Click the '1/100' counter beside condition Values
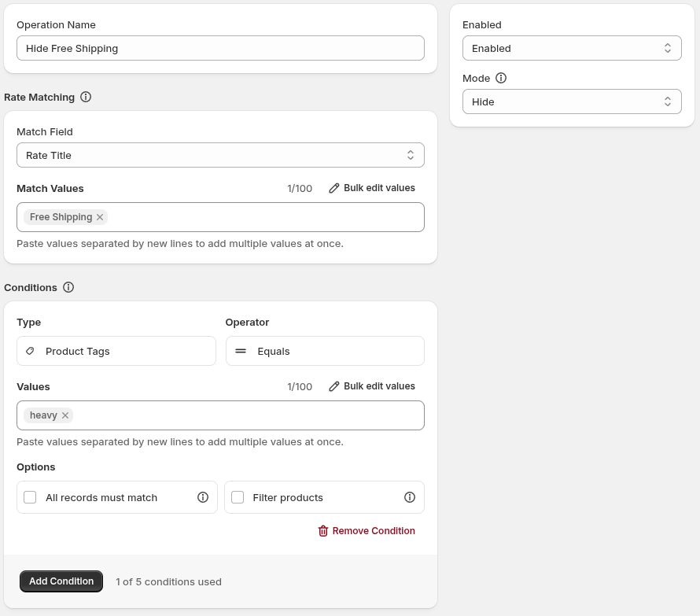This screenshot has height=616, width=700. coord(300,387)
